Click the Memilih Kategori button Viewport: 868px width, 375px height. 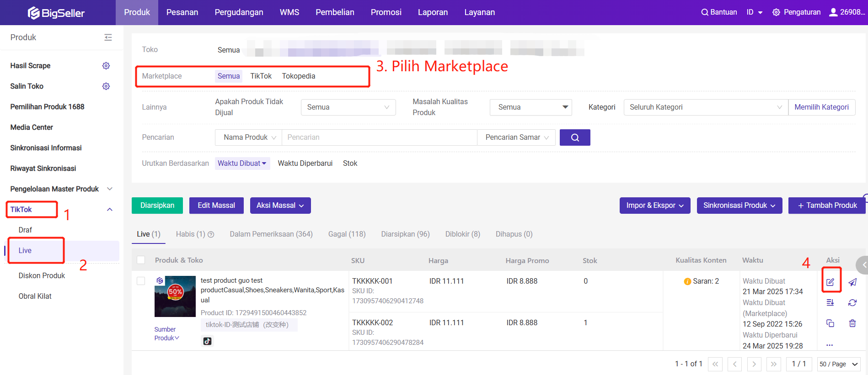point(822,107)
